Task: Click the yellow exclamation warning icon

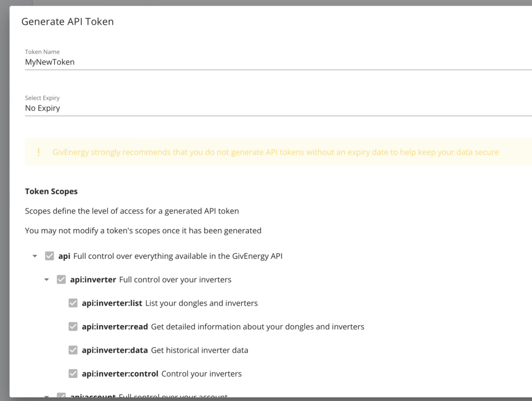Action: pos(38,152)
